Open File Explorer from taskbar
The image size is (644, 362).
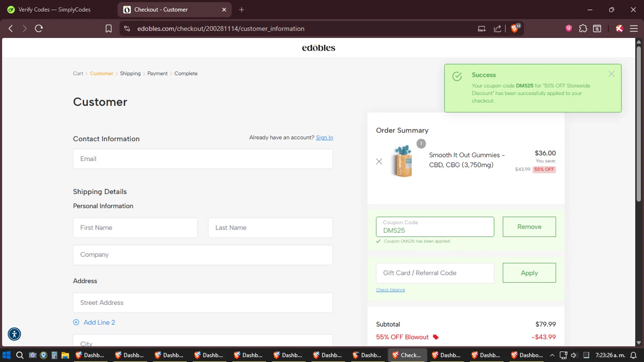65,355
